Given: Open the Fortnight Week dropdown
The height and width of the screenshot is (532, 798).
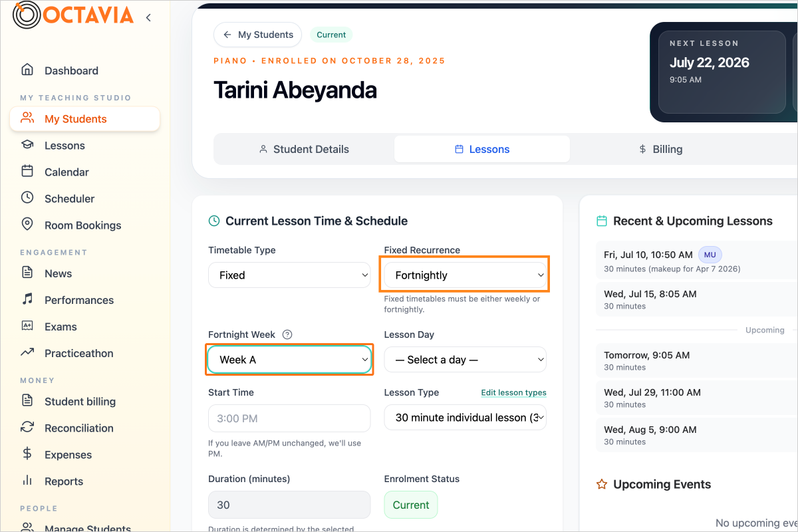Looking at the screenshot, I should point(289,360).
